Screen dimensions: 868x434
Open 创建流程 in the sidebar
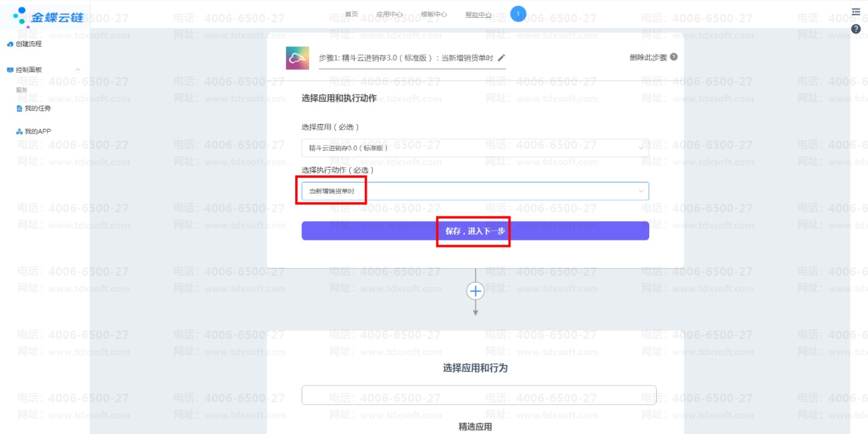[x=28, y=44]
